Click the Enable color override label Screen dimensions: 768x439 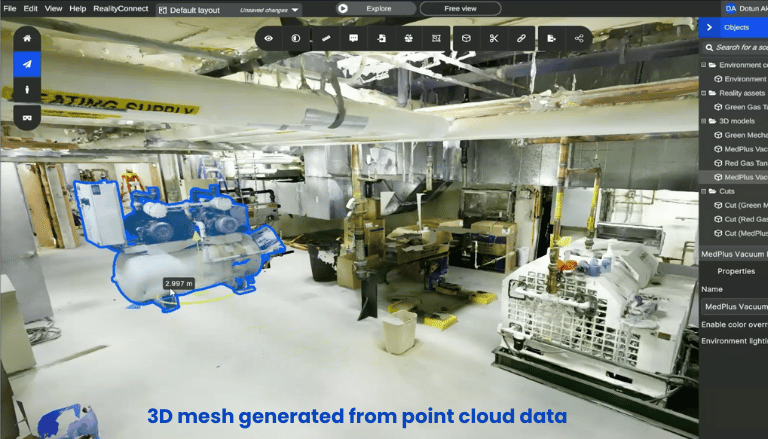tap(734, 324)
